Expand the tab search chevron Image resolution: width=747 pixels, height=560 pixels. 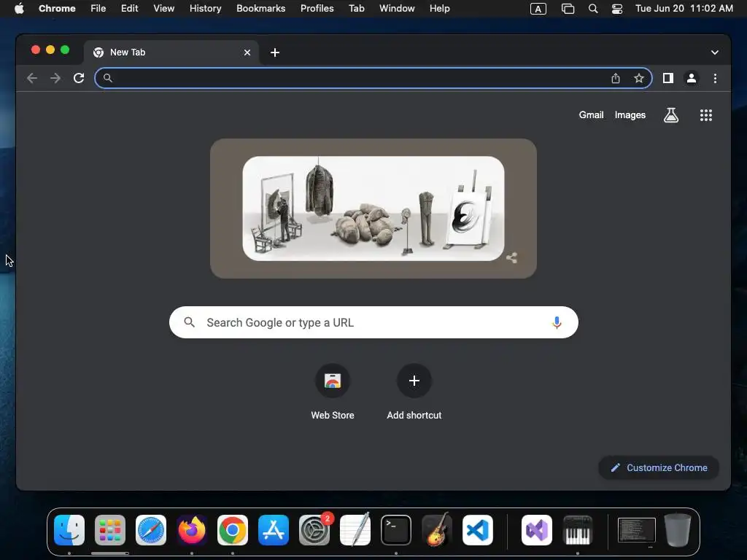coord(714,52)
